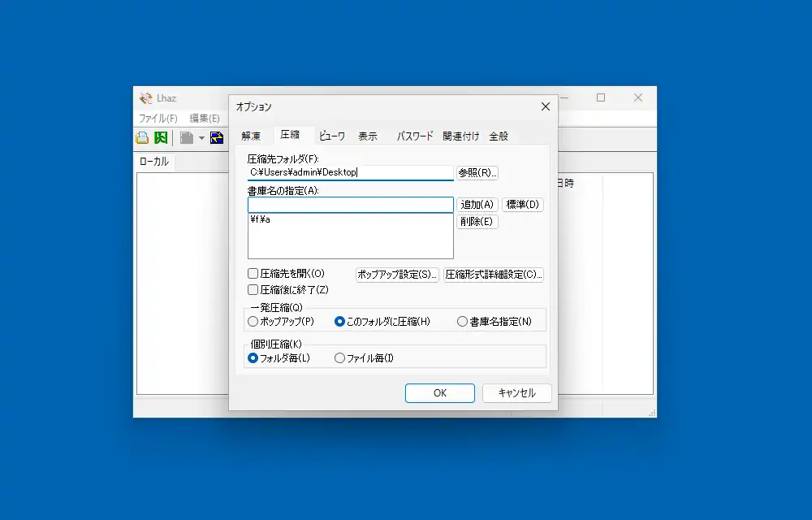This screenshot has height=520, width=812.
Task: Open 圧縮形式詳細設定(C)... settings
Action: coord(493,275)
